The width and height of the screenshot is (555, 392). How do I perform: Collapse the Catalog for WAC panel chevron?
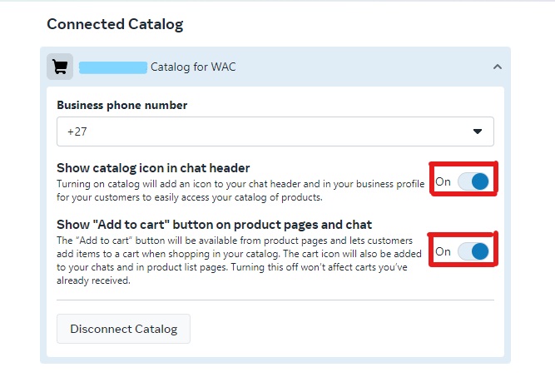(498, 67)
